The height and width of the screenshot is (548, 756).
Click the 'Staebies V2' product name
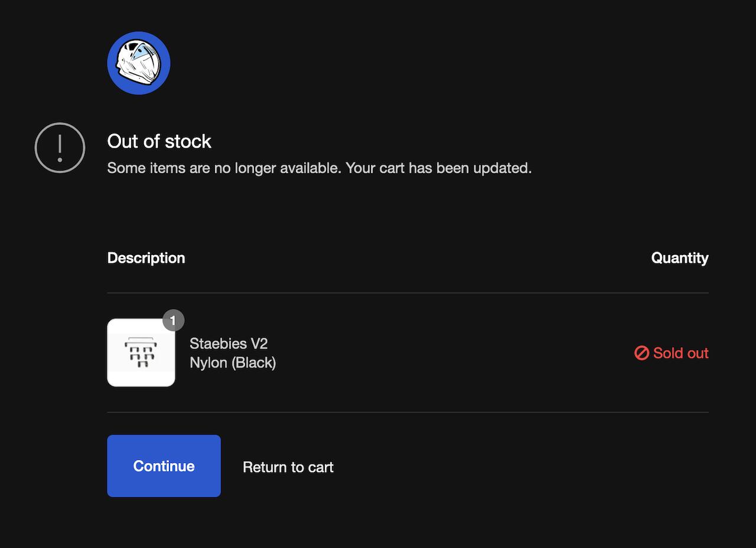coord(229,344)
